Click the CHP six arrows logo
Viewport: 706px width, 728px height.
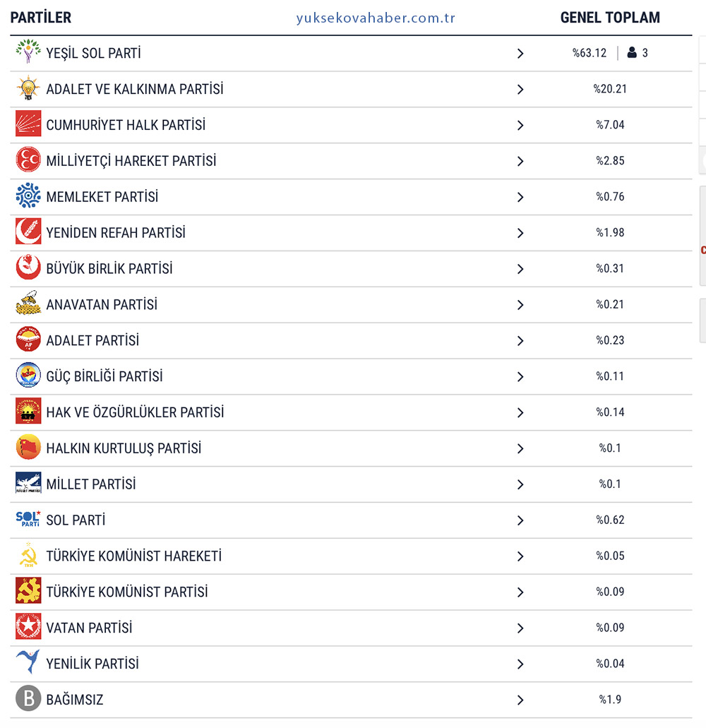[x=28, y=125]
